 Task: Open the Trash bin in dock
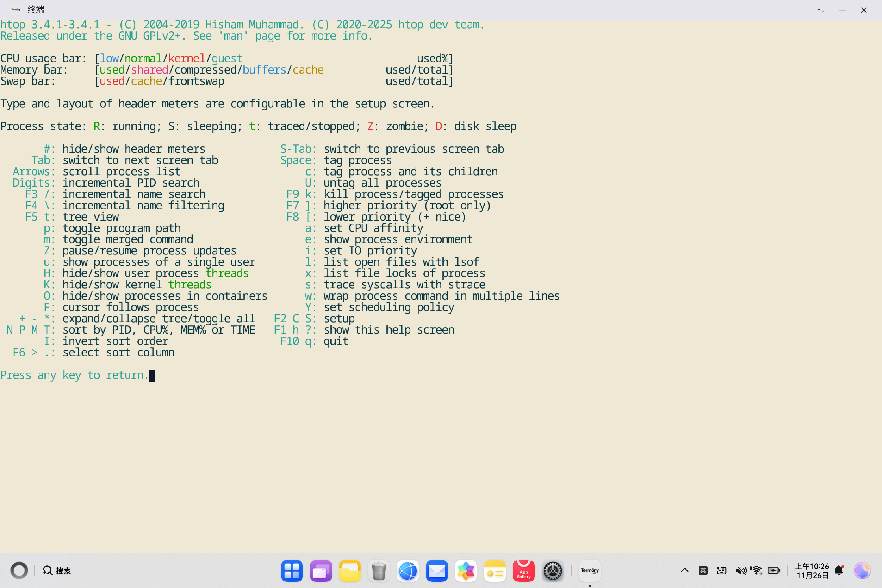[x=379, y=571]
